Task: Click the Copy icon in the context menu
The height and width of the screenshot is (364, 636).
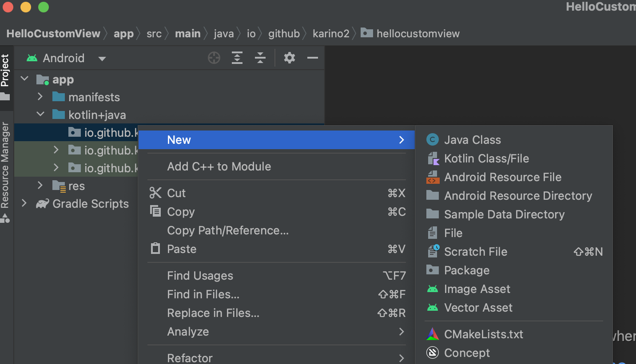Action: 155,211
